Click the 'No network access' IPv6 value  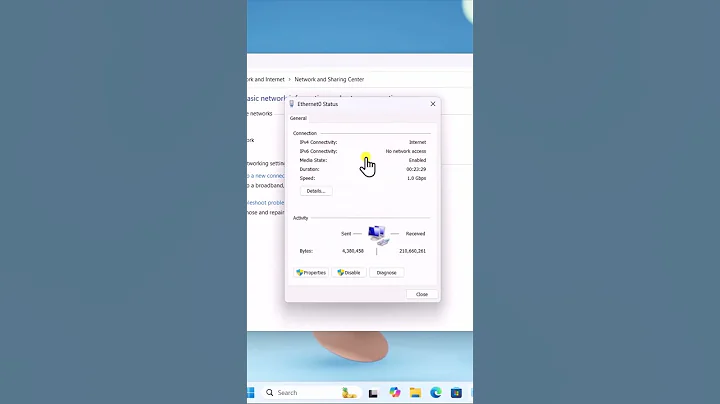coord(406,151)
